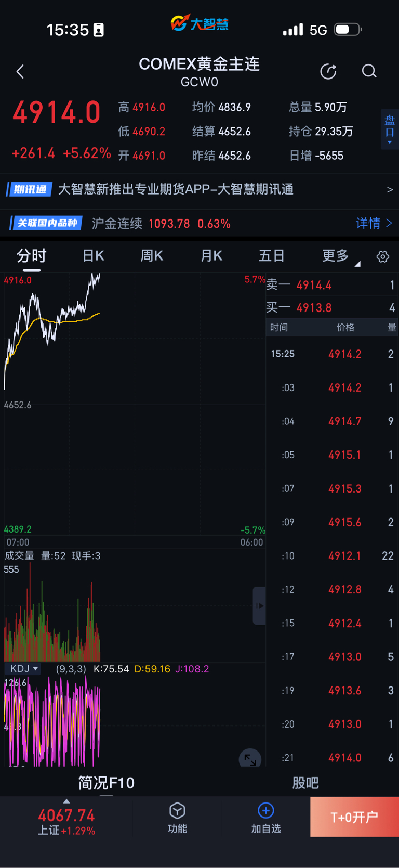This screenshot has width=399, height=868.
Task: Tap the 时间 column header
Action: 279,327
